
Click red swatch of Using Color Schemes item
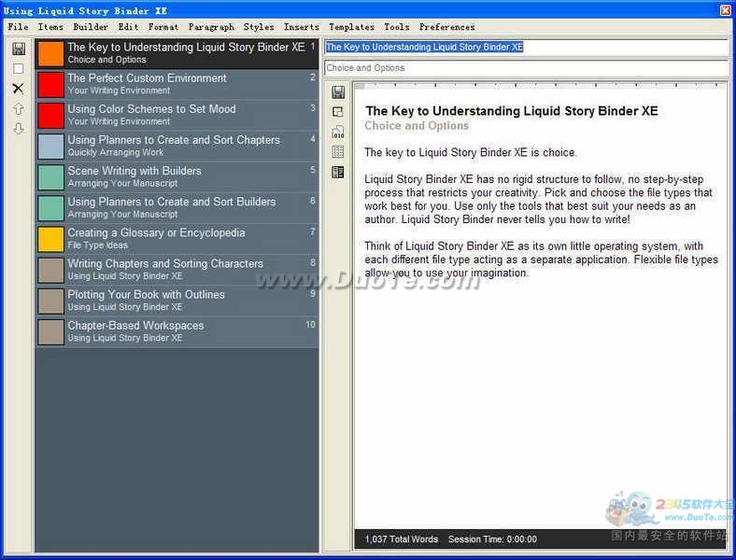pos(50,116)
